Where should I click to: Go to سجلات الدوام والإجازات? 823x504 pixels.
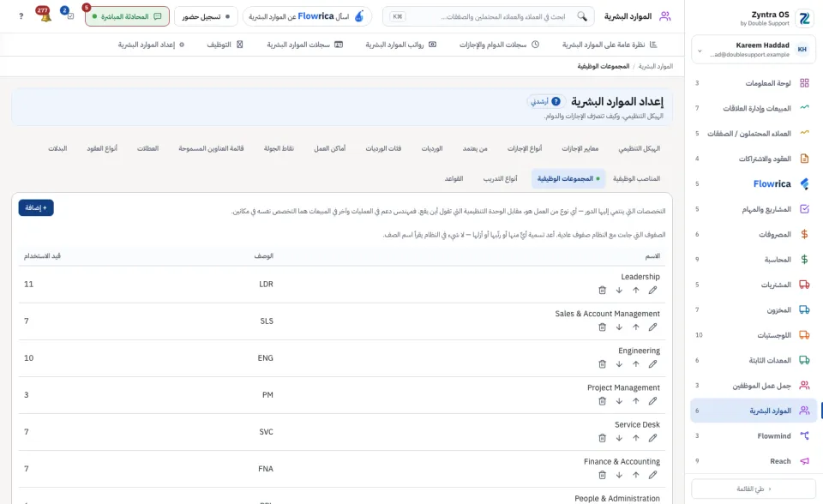click(x=499, y=45)
